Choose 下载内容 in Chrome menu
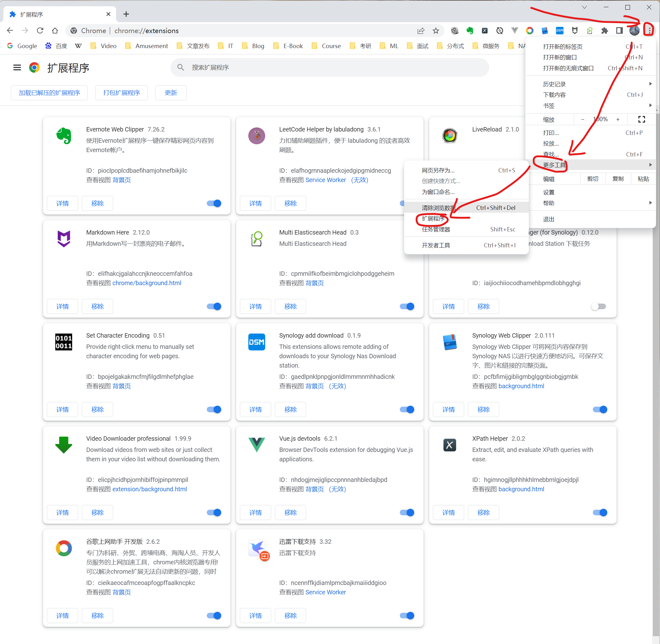Viewport: 660px width, 644px height. [x=591, y=95]
